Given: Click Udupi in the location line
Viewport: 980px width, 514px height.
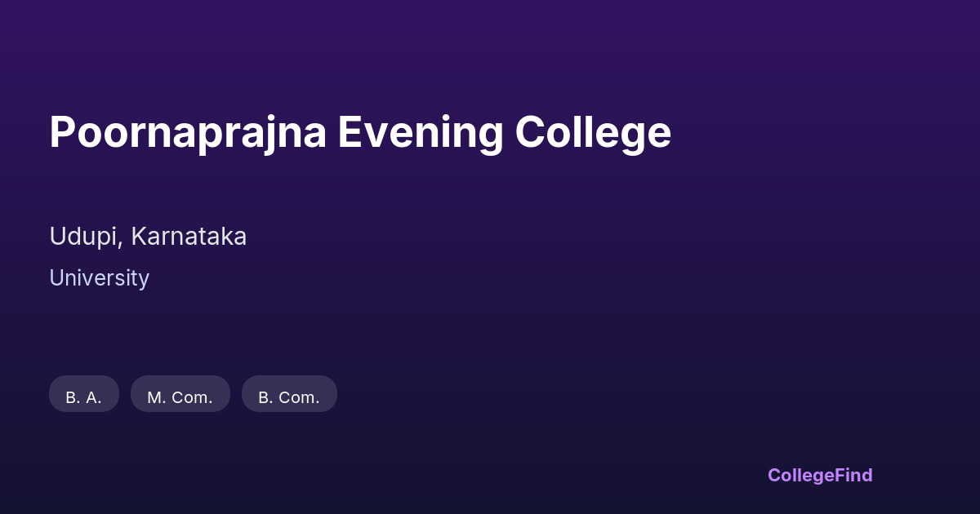Looking at the screenshot, I should coord(86,237).
